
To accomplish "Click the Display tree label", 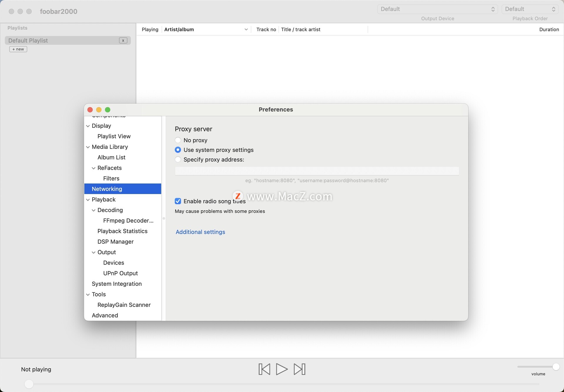I will click(x=101, y=126).
